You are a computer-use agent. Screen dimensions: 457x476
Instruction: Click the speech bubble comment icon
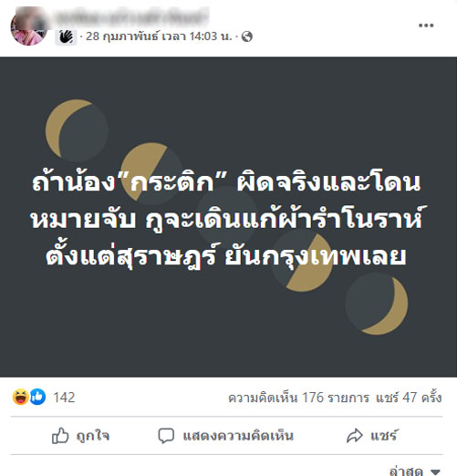(x=166, y=436)
